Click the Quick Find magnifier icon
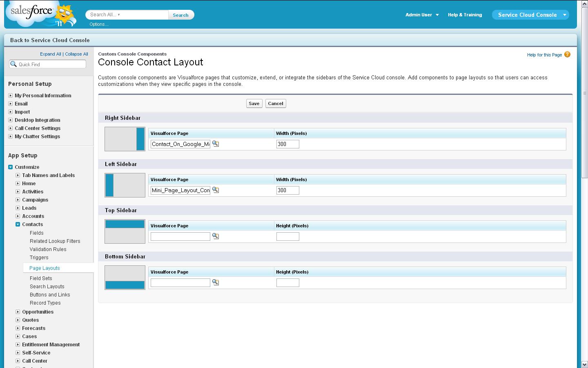Image resolution: width=588 pixels, height=368 pixels. [13, 64]
